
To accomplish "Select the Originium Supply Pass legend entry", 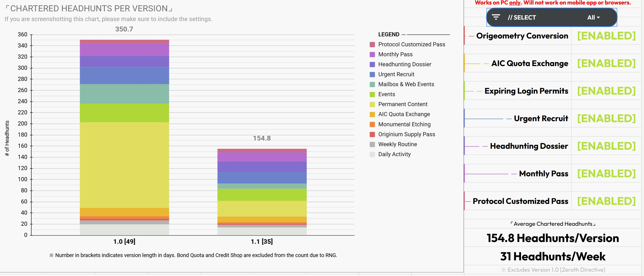I will pyautogui.click(x=406, y=134).
